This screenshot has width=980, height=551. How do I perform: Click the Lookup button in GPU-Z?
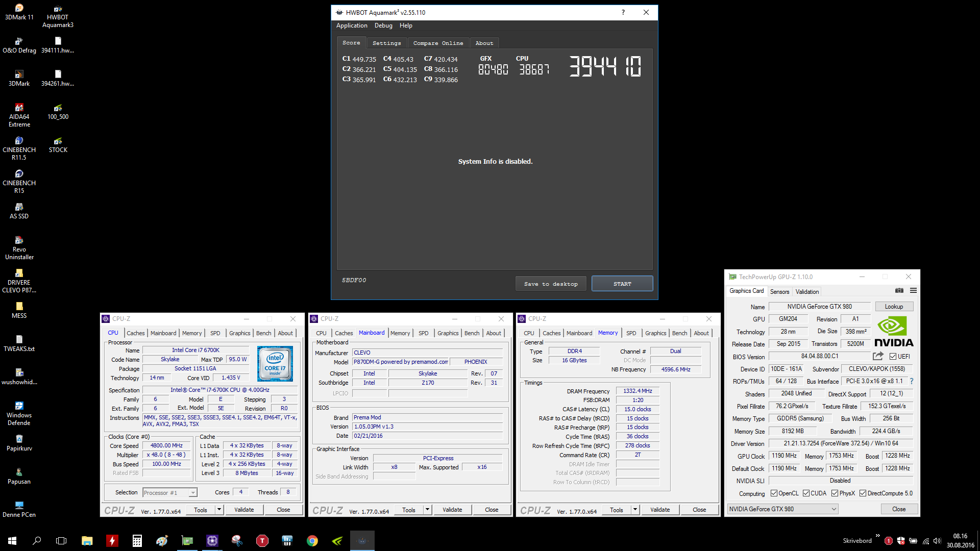click(894, 307)
